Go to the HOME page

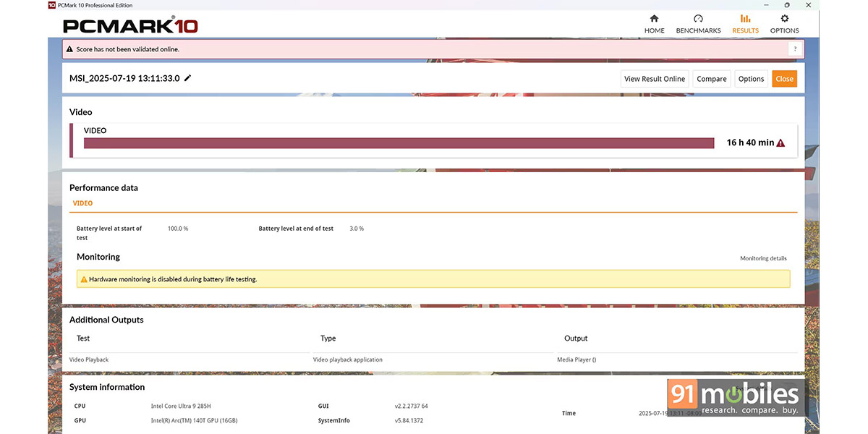click(x=654, y=24)
